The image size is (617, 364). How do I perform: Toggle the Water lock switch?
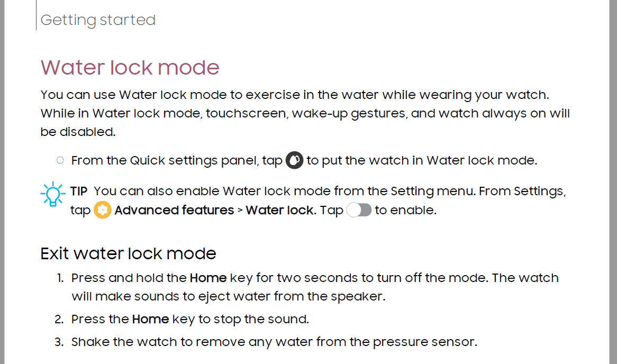[x=359, y=210]
